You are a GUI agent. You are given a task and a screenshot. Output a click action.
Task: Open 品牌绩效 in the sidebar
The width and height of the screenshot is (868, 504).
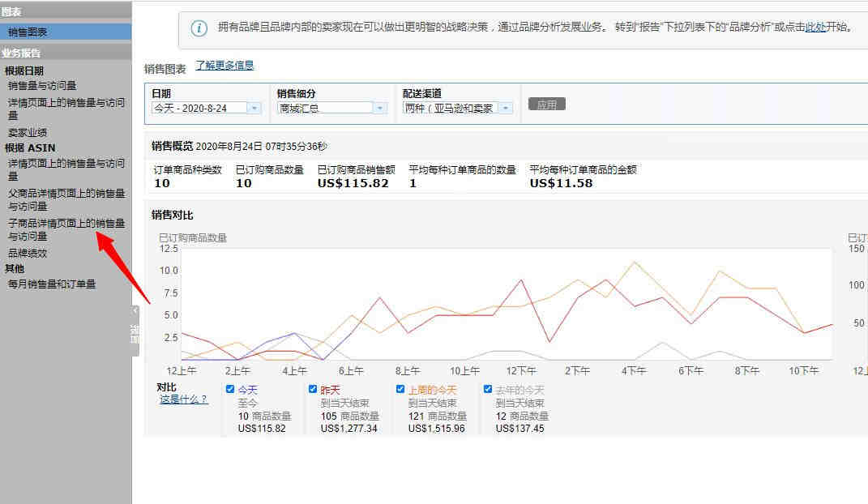28,253
